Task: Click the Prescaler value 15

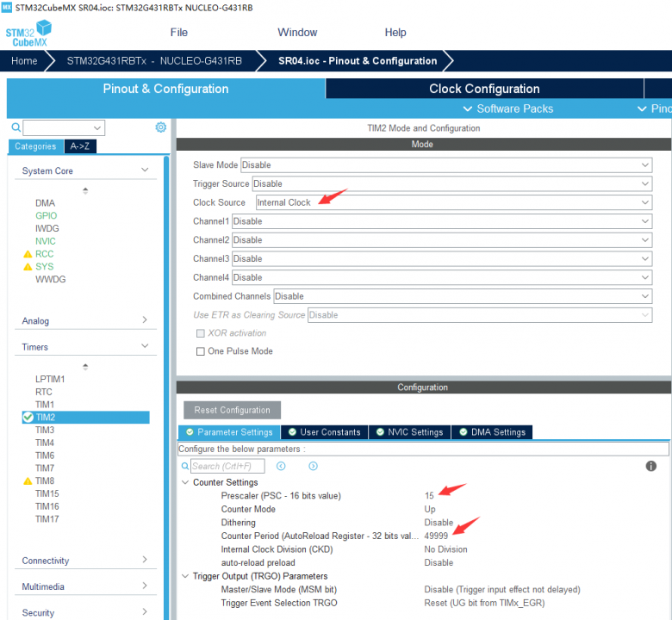Action: click(x=429, y=496)
